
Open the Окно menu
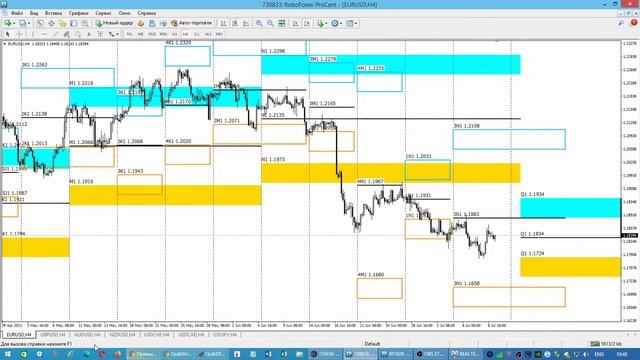click(x=124, y=13)
